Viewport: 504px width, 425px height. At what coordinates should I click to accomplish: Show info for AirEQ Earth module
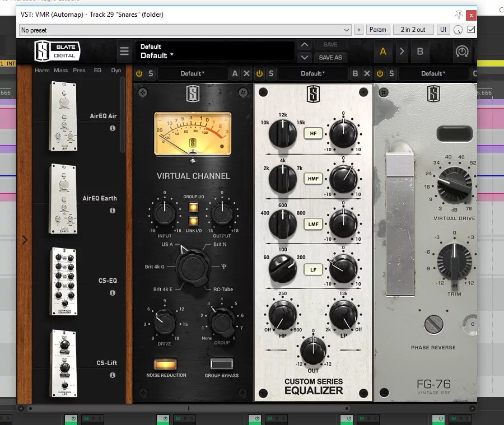(x=113, y=211)
